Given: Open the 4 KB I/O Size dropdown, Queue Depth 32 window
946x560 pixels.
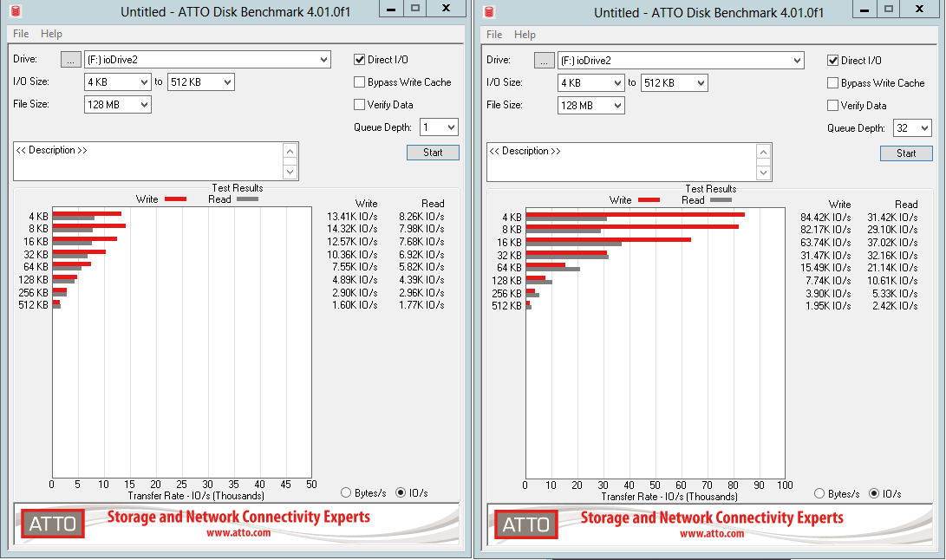Looking at the screenshot, I should pos(617,82).
